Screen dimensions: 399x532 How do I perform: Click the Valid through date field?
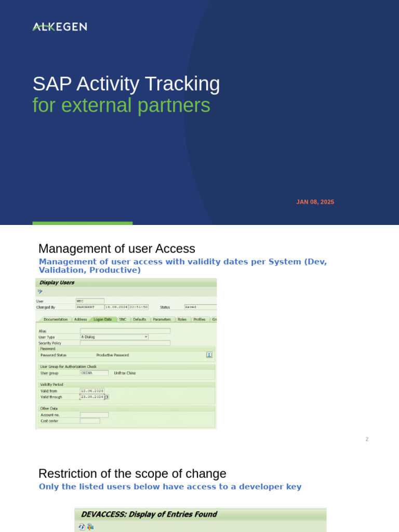click(92, 397)
